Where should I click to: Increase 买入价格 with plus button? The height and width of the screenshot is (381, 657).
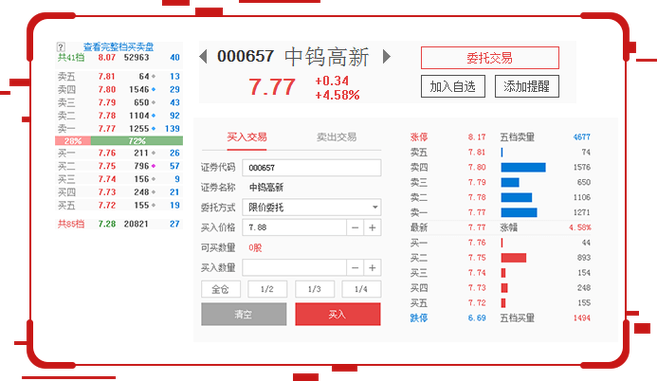(x=372, y=228)
